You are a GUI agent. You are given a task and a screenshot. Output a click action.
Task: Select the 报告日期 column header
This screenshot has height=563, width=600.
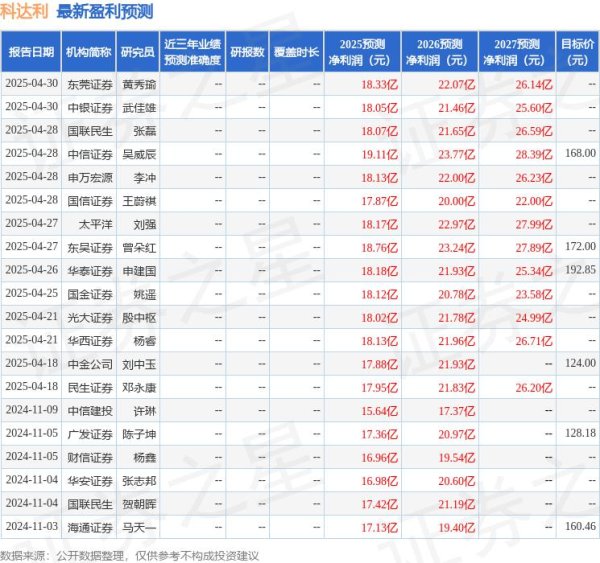point(31,52)
